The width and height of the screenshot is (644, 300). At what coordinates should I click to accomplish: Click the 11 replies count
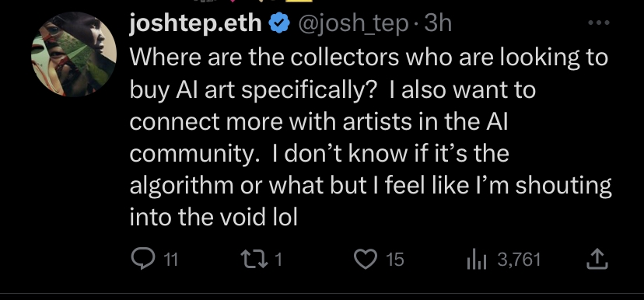click(170, 260)
